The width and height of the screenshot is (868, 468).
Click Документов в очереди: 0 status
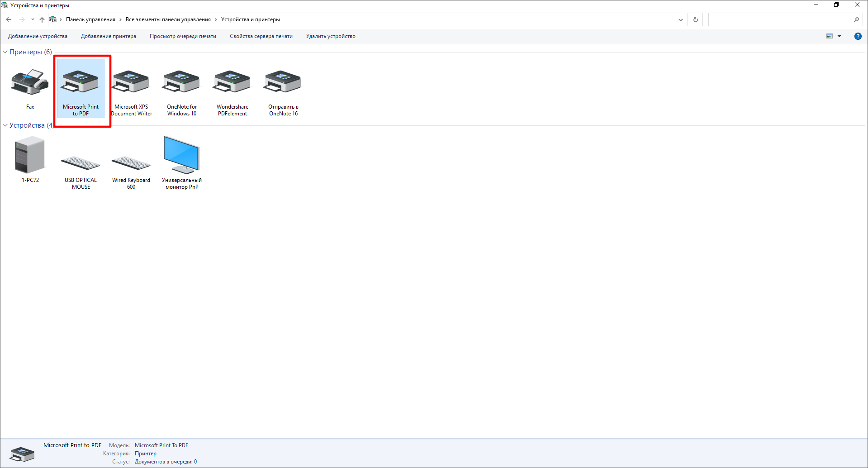point(166,462)
